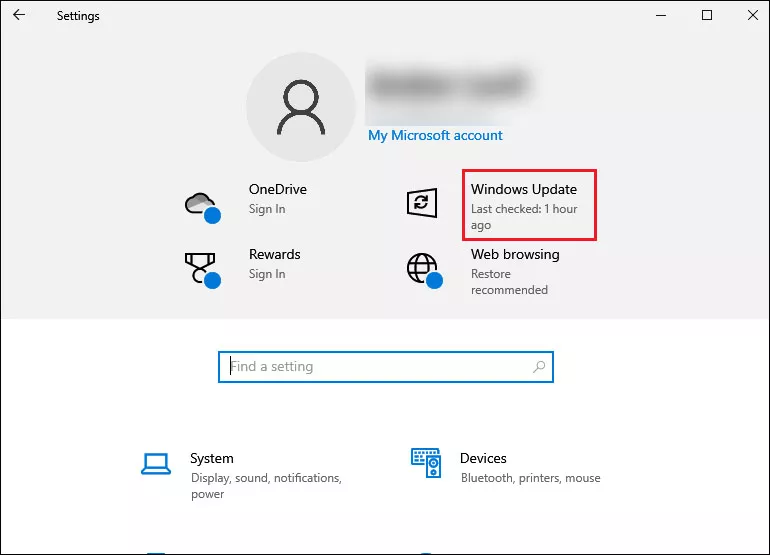Click 'Last checked: 1 hour ago' text
Screen dimensions: 770x555
tap(524, 217)
